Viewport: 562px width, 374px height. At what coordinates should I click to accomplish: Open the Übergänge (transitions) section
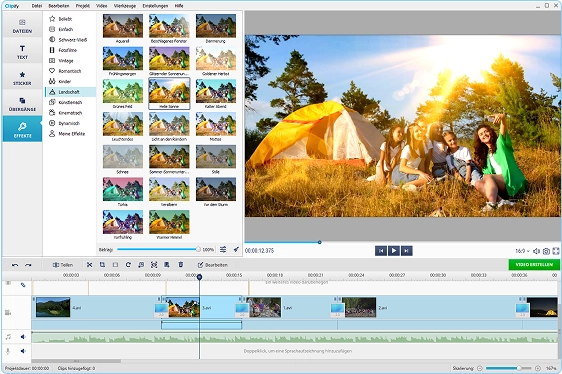click(22, 104)
